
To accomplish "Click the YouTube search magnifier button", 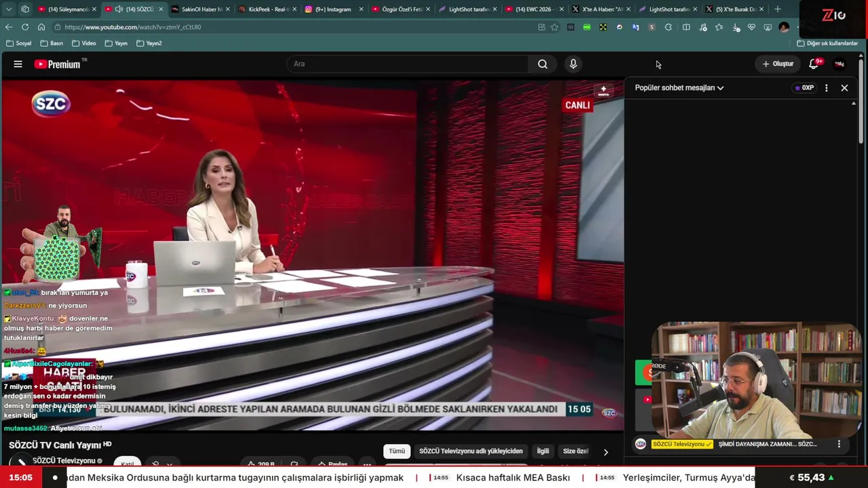I will pyautogui.click(x=542, y=64).
